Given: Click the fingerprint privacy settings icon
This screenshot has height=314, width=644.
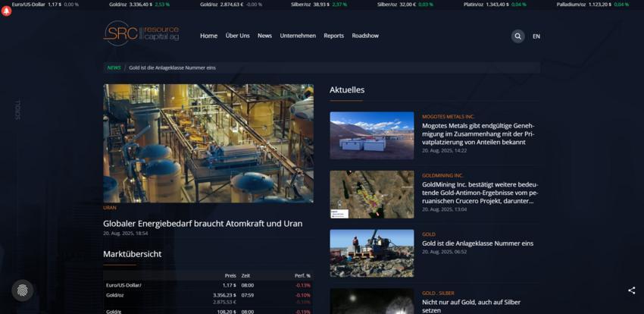Looking at the screenshot, I should click(23, 290).
